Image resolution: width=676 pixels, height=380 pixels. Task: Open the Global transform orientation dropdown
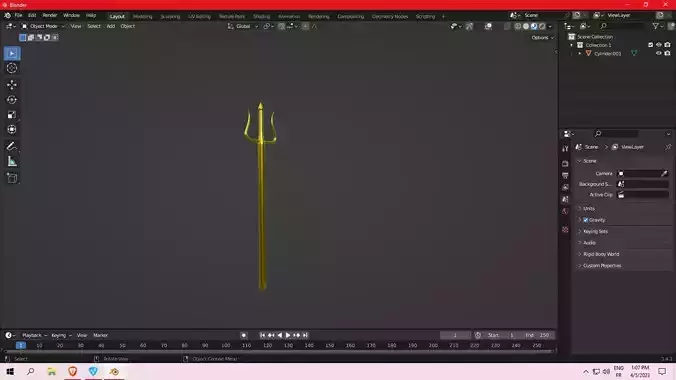243,26
